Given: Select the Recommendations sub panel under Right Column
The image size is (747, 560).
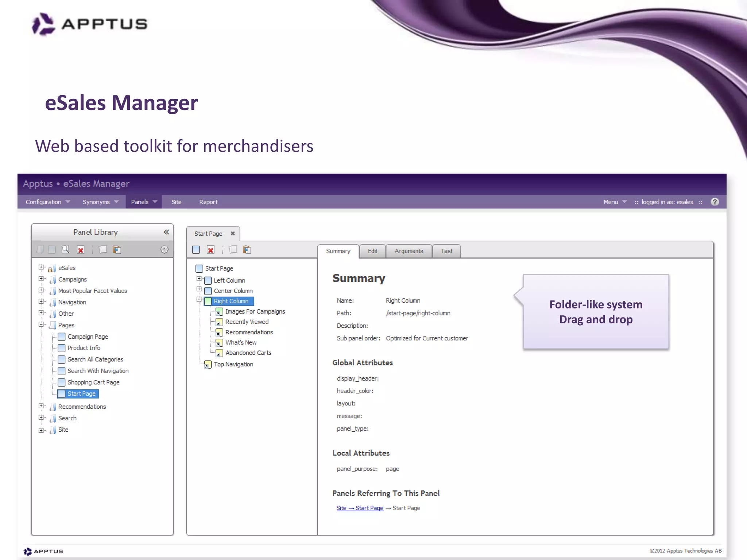Looking at the screenshot, I should [249, 332].
